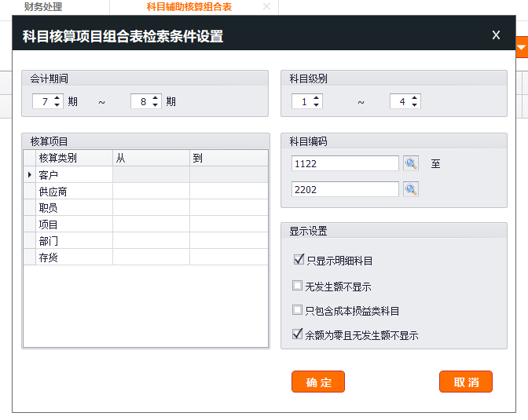Image resolution: width=528 pixels, height=420 pixels.
Task: Check 只包含成本损益类科目 option
Action: (x=298, y=311)
